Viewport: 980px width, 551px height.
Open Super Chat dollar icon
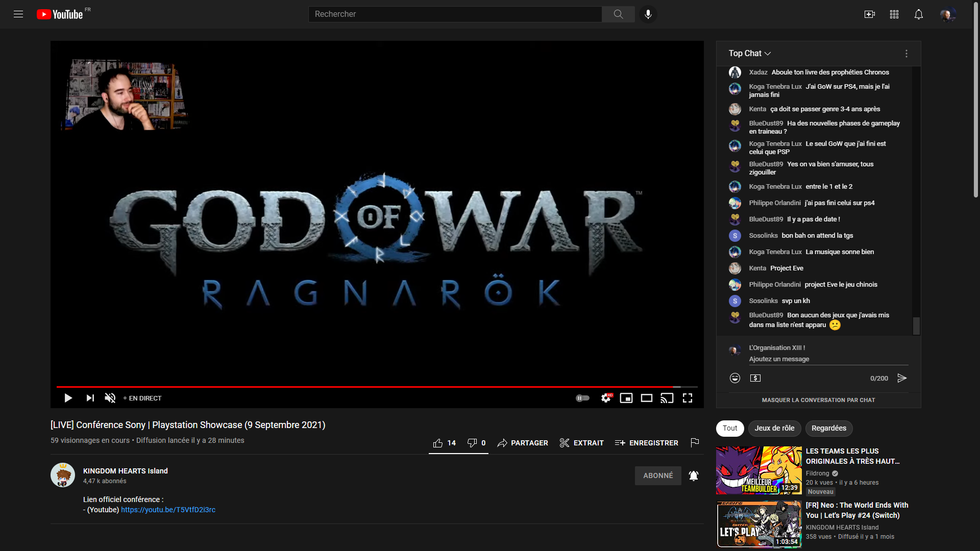755,378
